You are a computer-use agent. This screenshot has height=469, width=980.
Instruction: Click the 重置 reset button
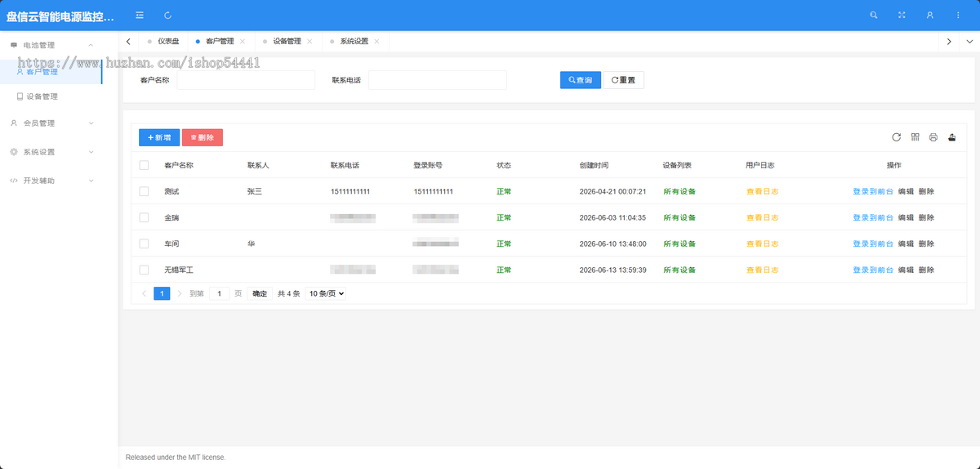tap(624, 80)
